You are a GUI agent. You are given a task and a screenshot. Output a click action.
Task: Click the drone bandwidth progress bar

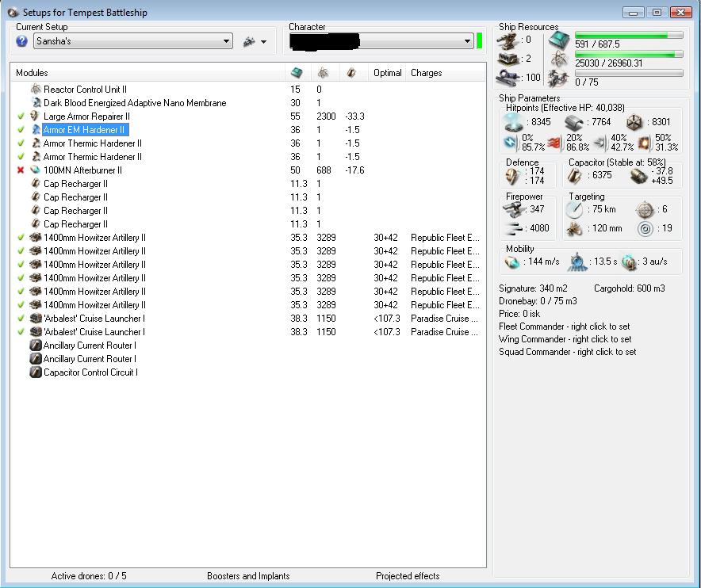[x=629, y=73]
